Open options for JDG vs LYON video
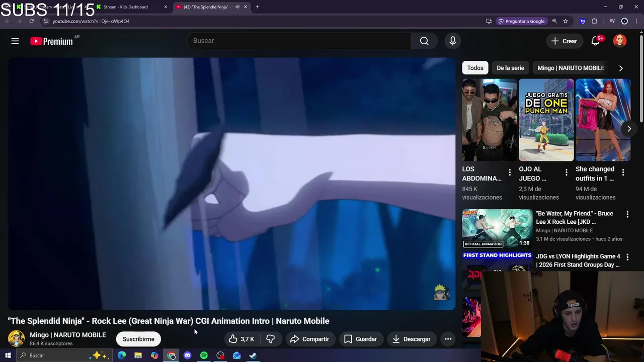 click(x=627, y=257)
